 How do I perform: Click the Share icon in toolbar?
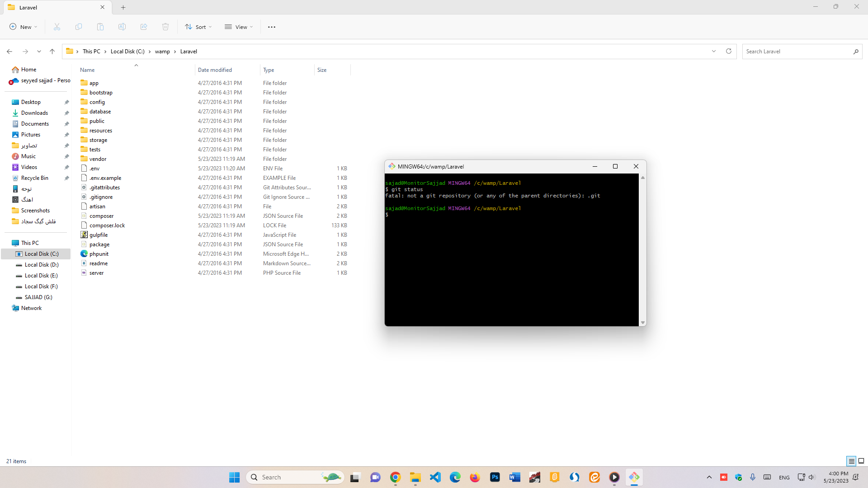pos(144,27)
